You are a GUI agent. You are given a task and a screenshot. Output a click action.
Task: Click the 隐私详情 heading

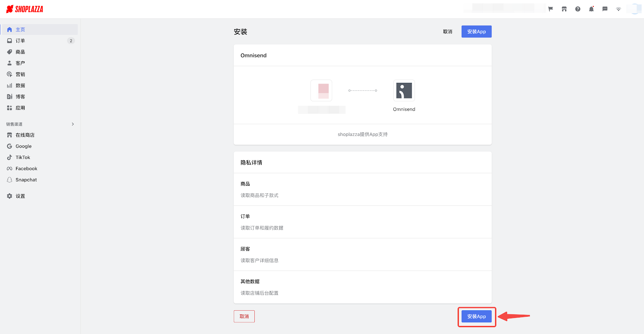(252, 162)
